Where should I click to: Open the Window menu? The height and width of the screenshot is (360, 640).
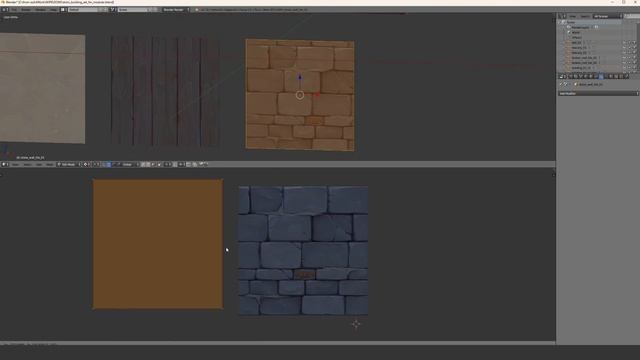(x=40, y=9)
